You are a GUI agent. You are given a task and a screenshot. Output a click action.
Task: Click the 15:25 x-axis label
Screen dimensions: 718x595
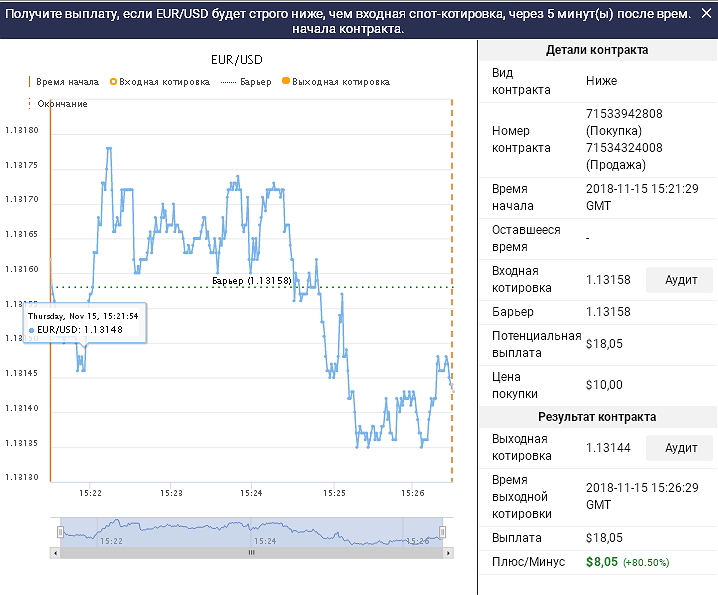(x=334, y=493)
